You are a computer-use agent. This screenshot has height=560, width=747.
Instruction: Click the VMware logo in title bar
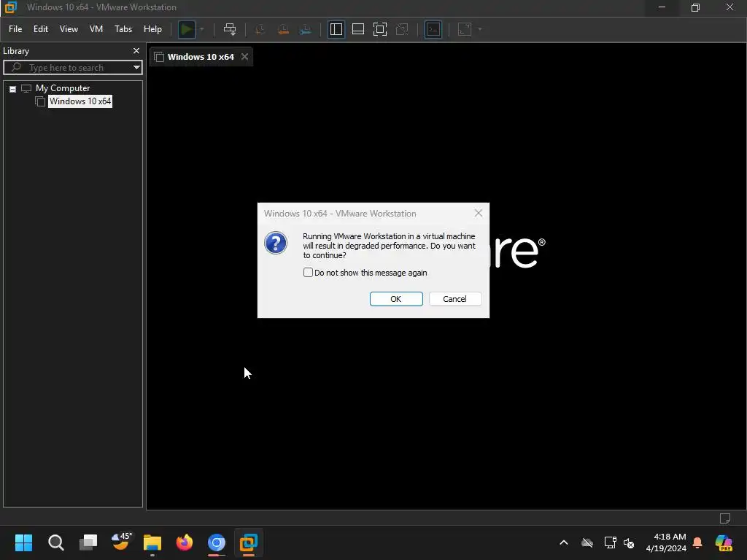click(x=10, y=7)
